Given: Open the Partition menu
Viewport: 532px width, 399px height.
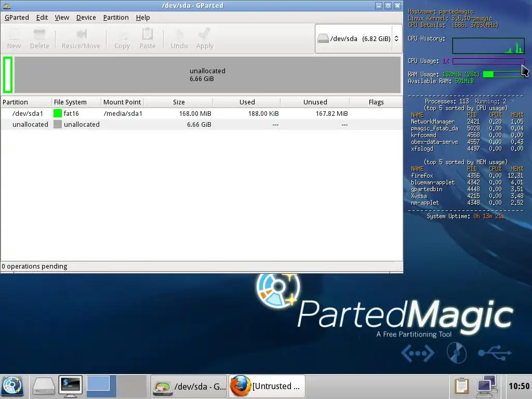Looking at the screenshot, I should pos(116,17).
